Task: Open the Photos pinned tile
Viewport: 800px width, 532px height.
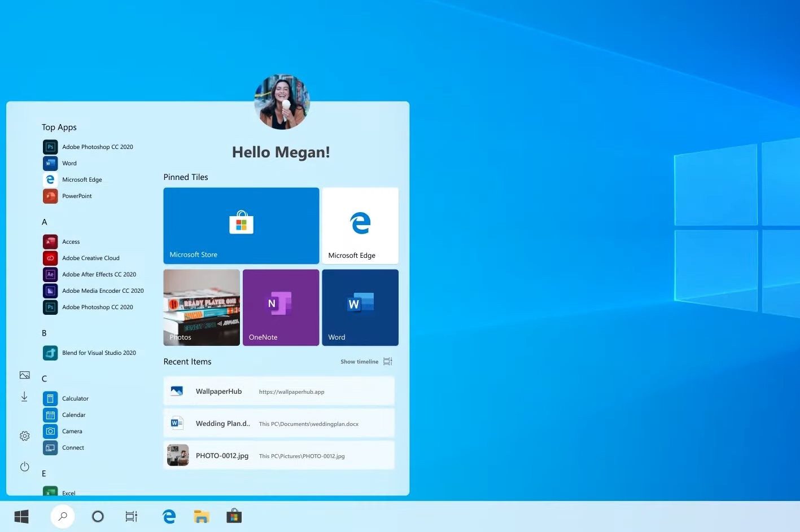Action: pyautogui.click(x=202, y=307)
